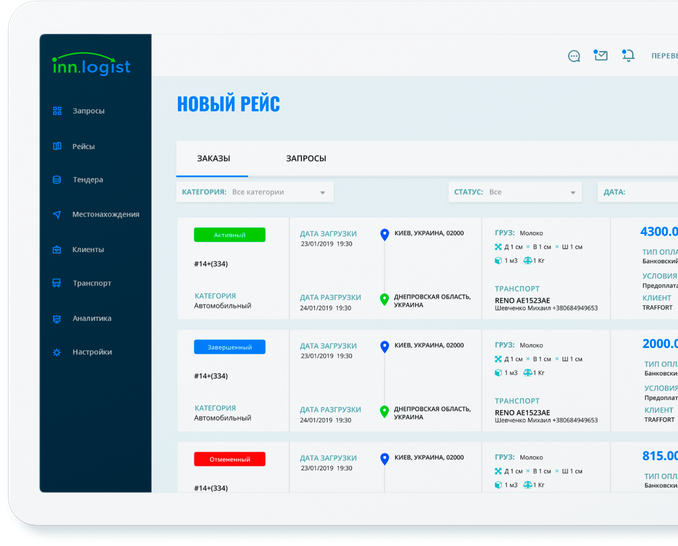The width and height of the screenshot is (678, 546).
Task: Open Аналитика in the sidebar menu
Action: click(92, 319)
